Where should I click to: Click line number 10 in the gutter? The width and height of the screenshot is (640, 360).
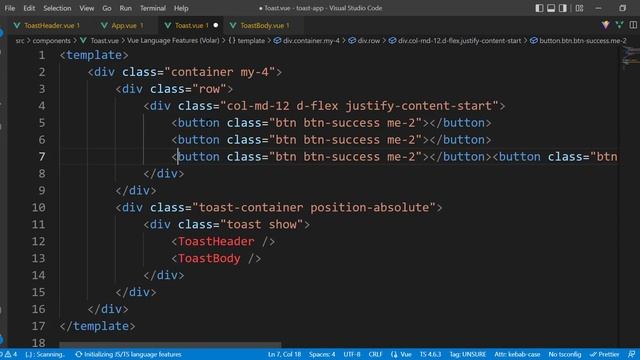pyautogui.click(x=39, y=207)
